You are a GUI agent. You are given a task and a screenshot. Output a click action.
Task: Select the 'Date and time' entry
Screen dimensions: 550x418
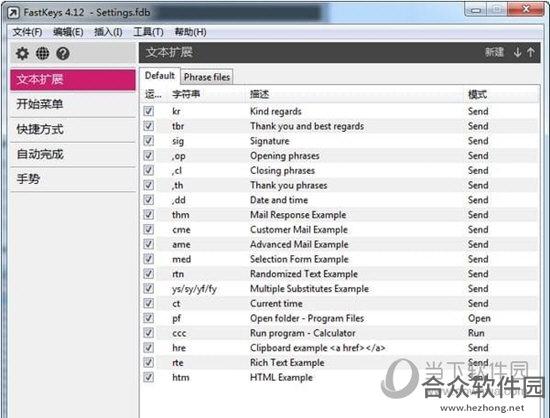point(279,200)
